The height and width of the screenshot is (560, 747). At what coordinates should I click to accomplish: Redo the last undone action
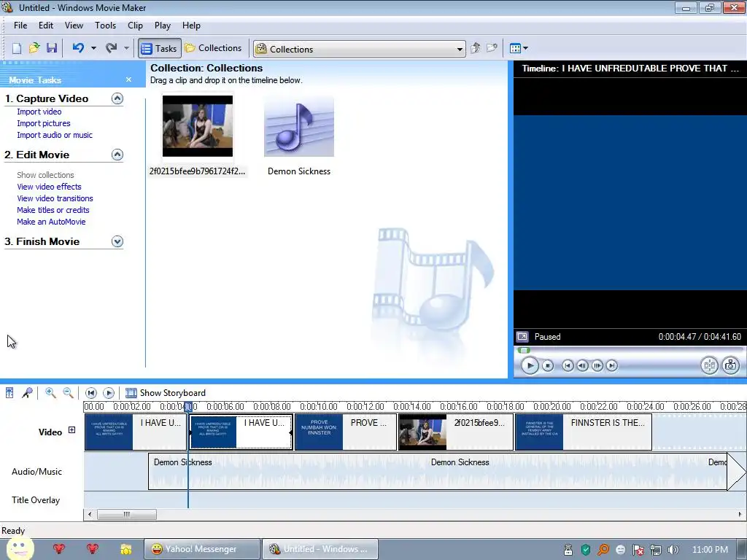[111, 48]
